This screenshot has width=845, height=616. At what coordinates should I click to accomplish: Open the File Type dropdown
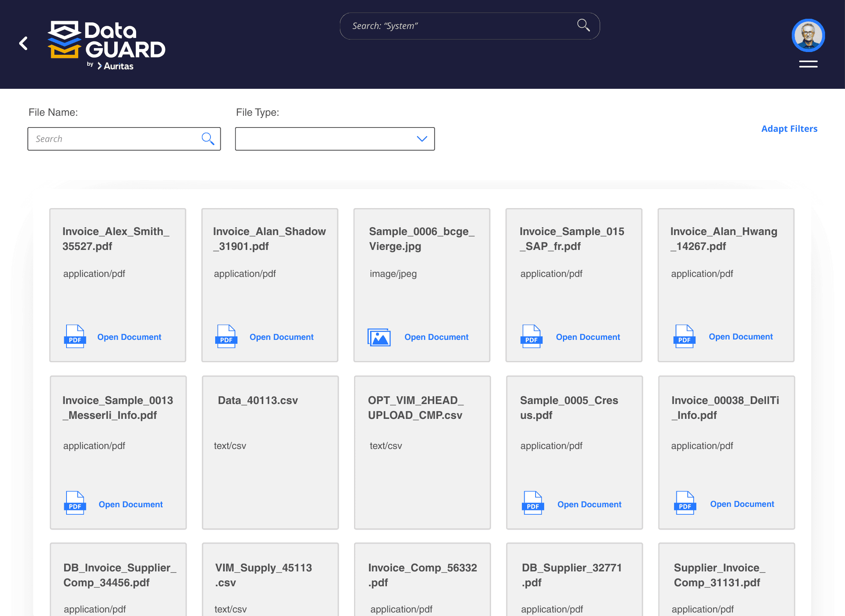click(x=421, y=138)
